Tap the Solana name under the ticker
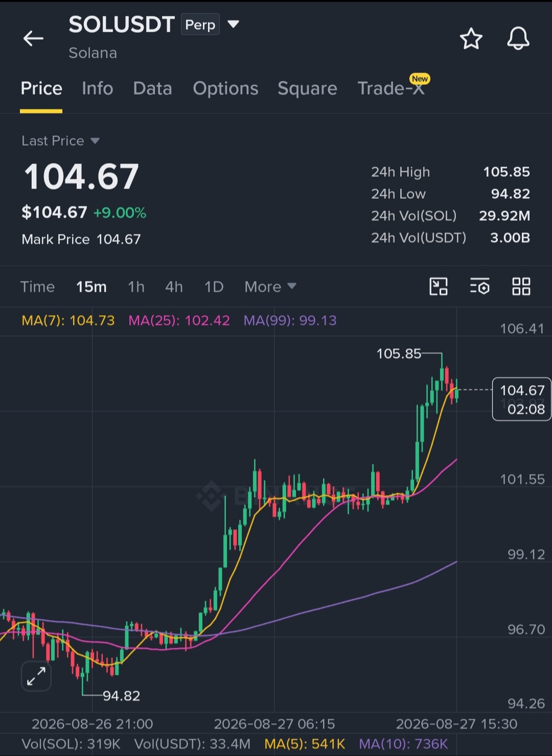 tap(93, 53)
